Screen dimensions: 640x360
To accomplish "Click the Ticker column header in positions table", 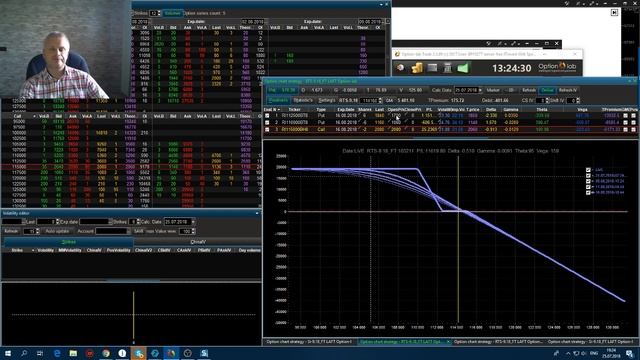I will pos(294,109).
